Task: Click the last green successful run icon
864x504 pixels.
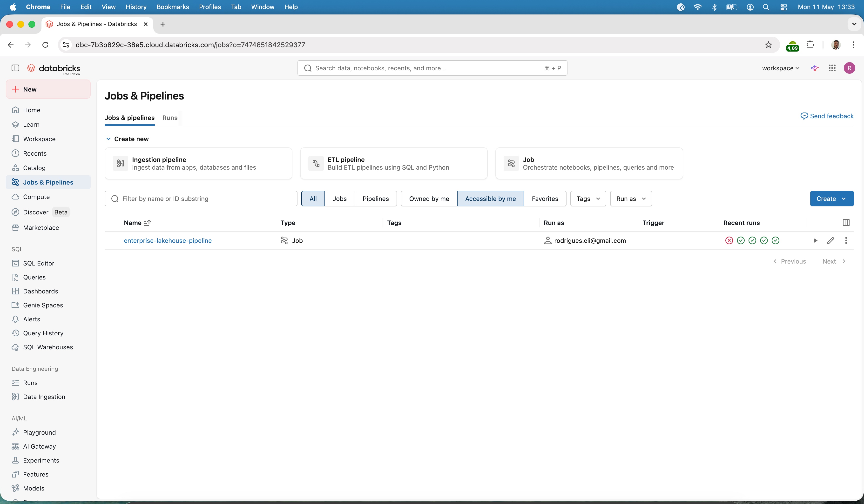Action: coord(775,240)
